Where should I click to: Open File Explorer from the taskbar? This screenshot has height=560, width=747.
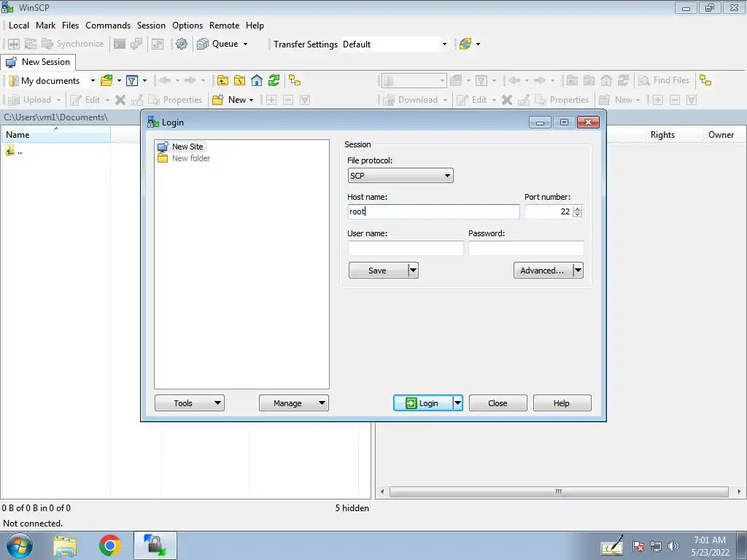coord(65,545)
